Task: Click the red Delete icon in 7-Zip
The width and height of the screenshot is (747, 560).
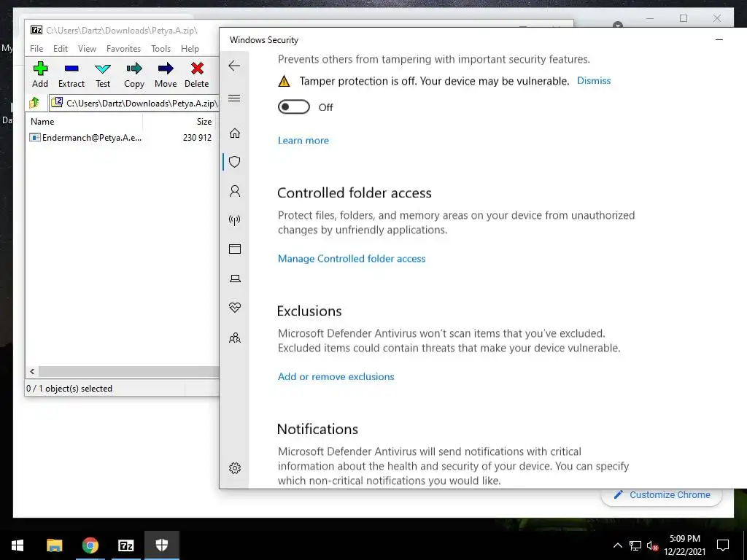Action: coord(197,75)
